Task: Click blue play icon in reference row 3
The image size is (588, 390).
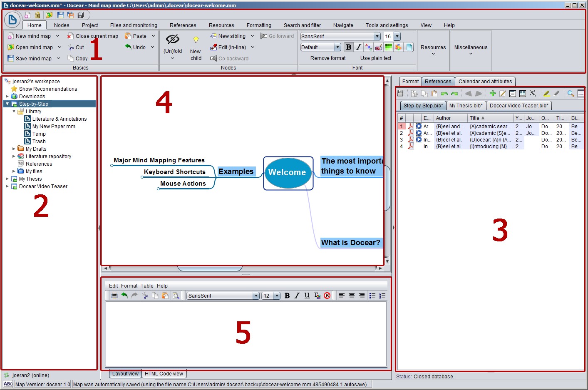Action: pos(419,139)
